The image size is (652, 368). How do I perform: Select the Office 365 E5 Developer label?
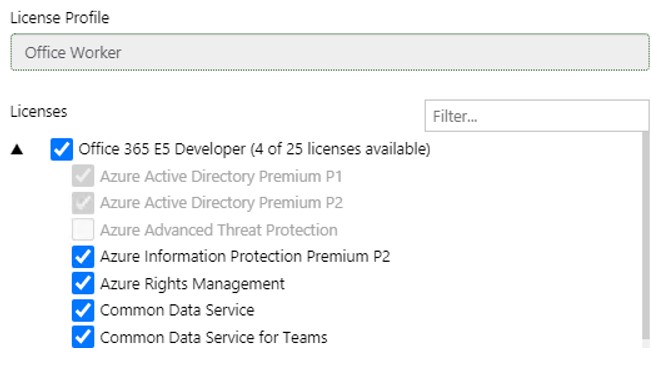[254, 149]
